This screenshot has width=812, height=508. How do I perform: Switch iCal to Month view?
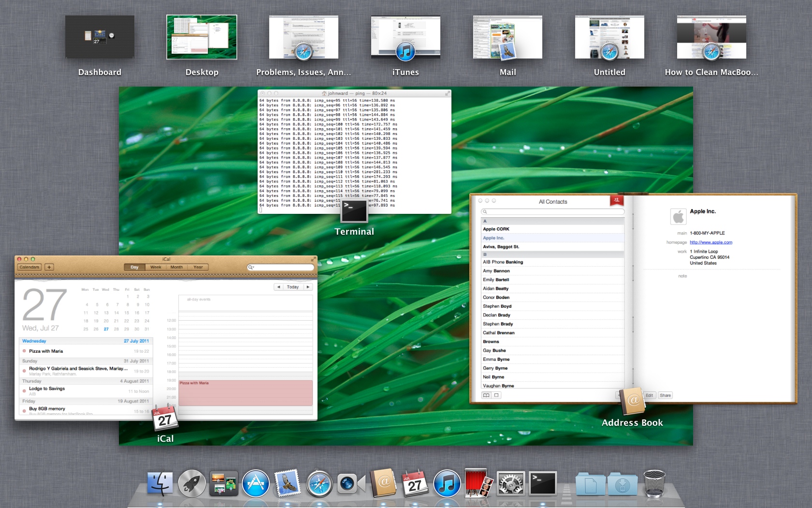click(176, 267)
